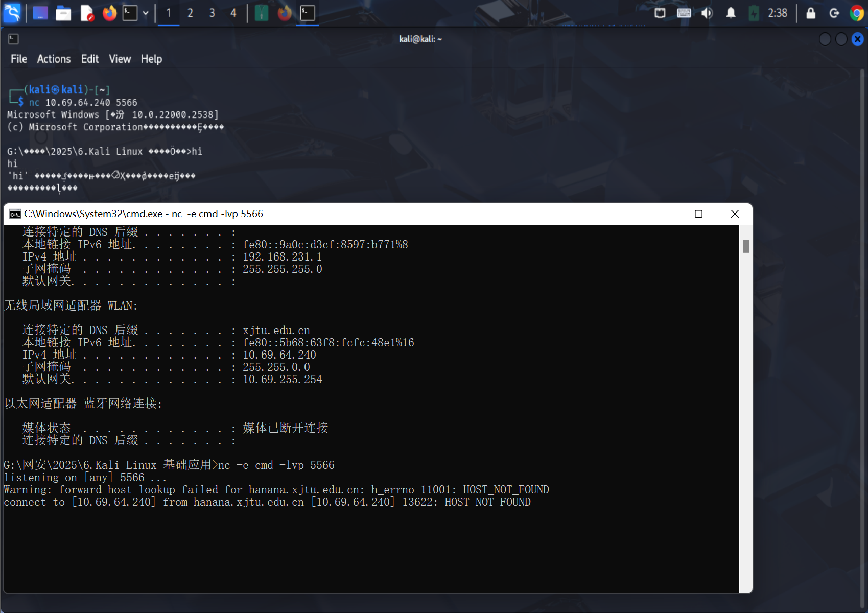868x613 pixels.
Task: Open the Actions menu in the terminal
Action: [x=54, y=59]
